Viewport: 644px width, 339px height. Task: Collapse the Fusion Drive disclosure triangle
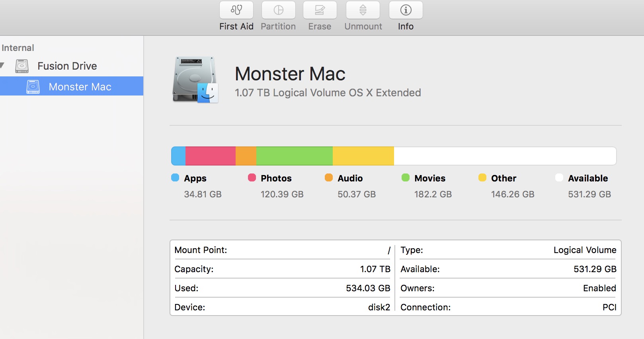2,65
